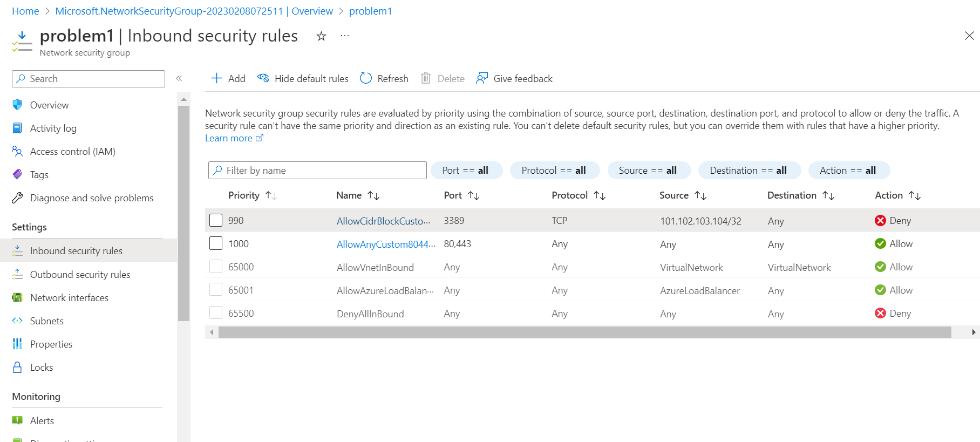Click the Refresh circular arrow icon
Image resolution: width=980 pixels, height=442 pixels.
[x=366, y=78]
